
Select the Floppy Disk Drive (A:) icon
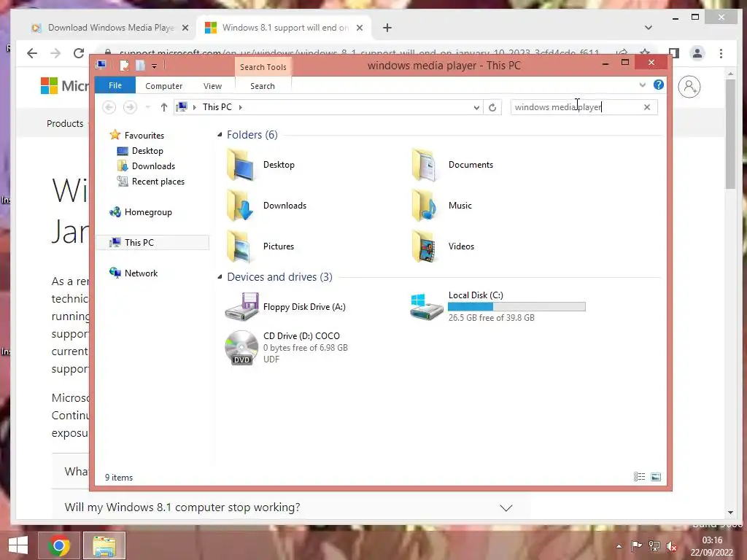[x=241, y=307]
